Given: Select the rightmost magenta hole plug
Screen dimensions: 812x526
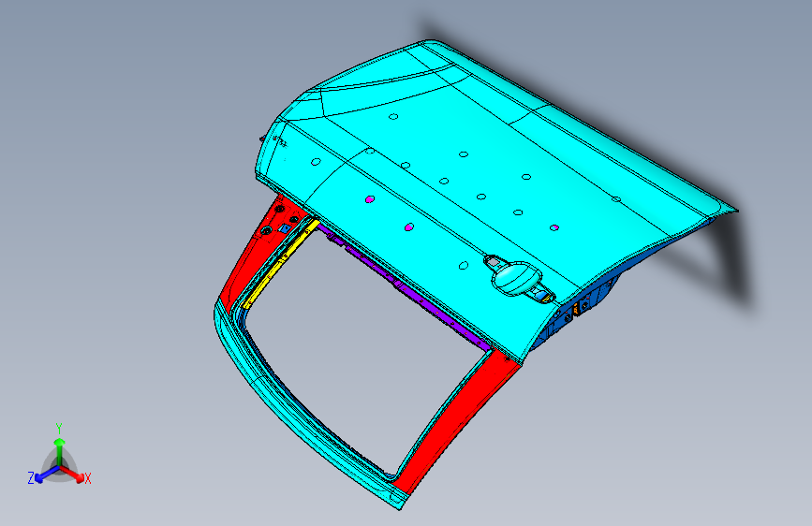Looking at the screenshot, I should pyautogui.click(x=554, y=227).
